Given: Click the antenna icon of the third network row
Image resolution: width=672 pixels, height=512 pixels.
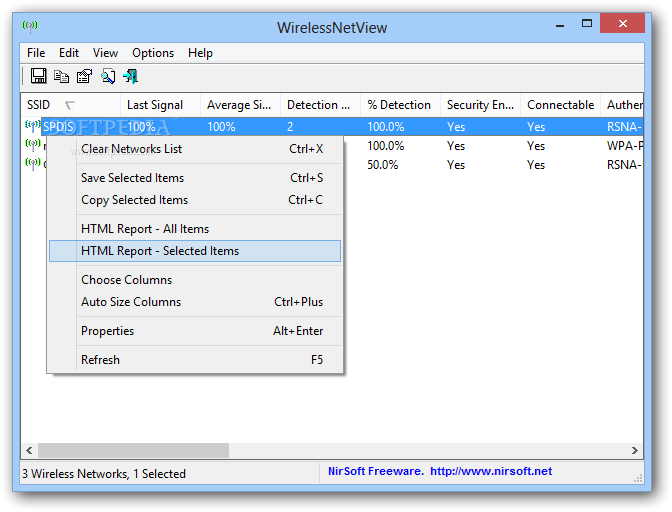Looking at the screenshot, I should pos(33,164).
